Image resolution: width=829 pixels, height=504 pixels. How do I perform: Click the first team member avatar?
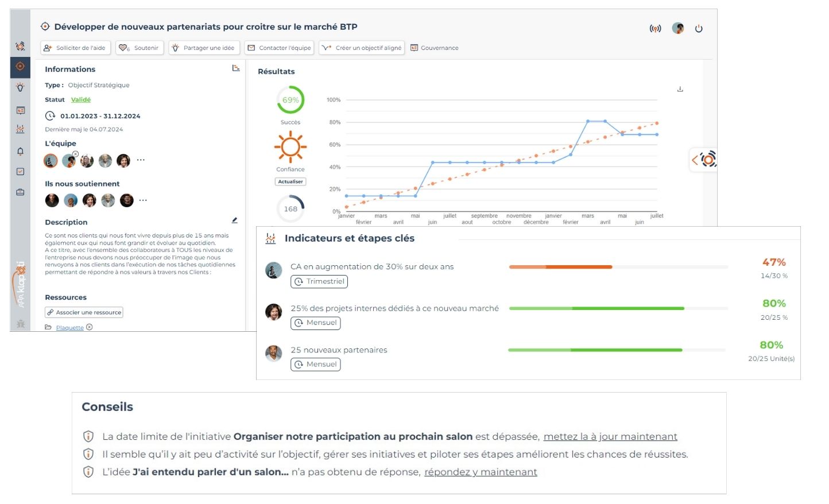click(51, 161)
